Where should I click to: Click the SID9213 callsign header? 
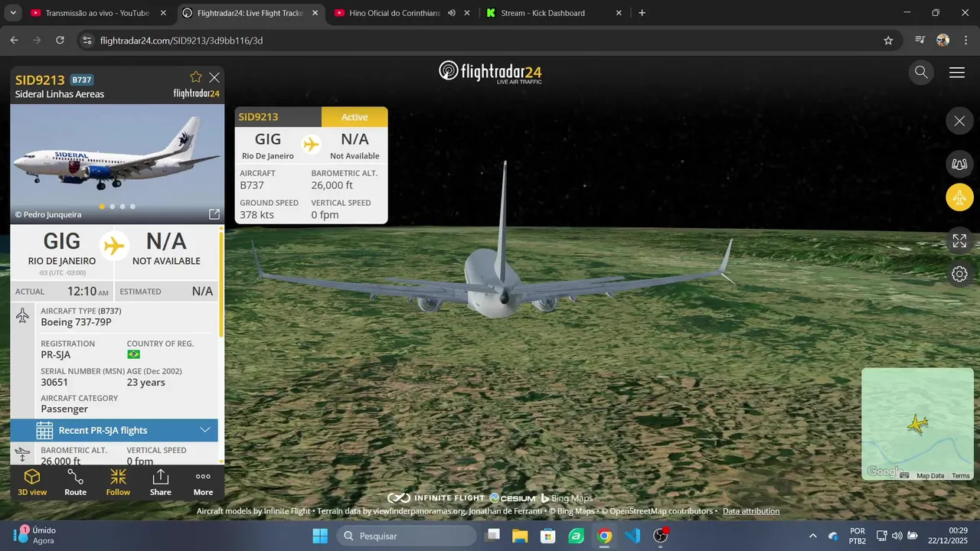pyautogui.click(x=40, y=80)
